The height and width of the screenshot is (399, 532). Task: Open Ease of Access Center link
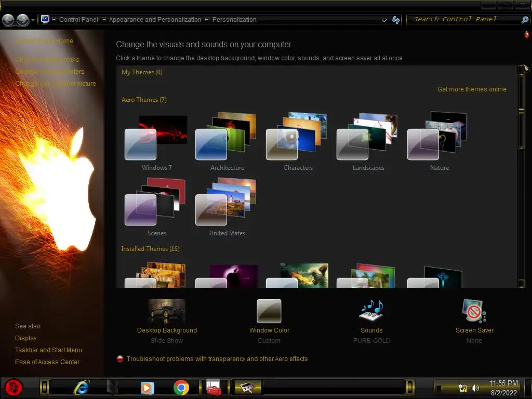47,362
